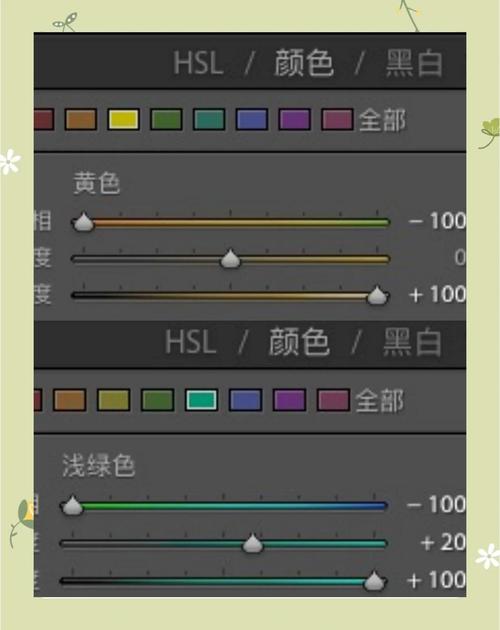
Task: Click the 黄色 section label
Action: pyautogui.click(x=96, y=183)
